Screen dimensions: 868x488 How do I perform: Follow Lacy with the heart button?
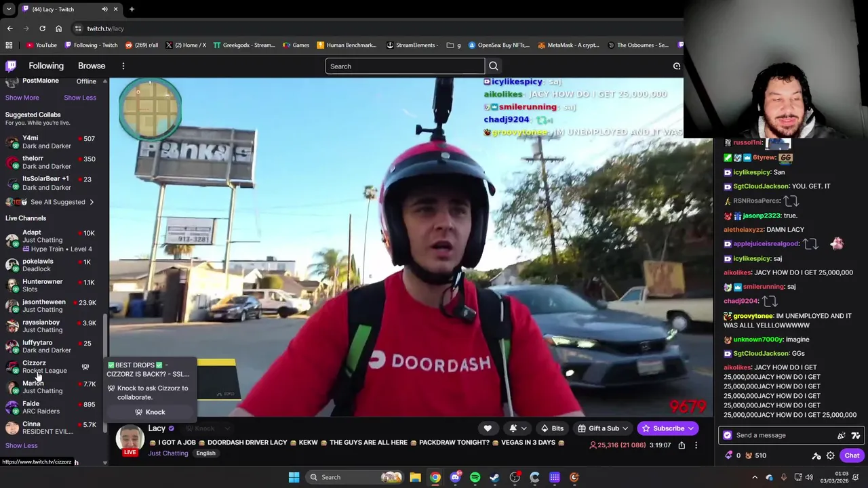488,428
